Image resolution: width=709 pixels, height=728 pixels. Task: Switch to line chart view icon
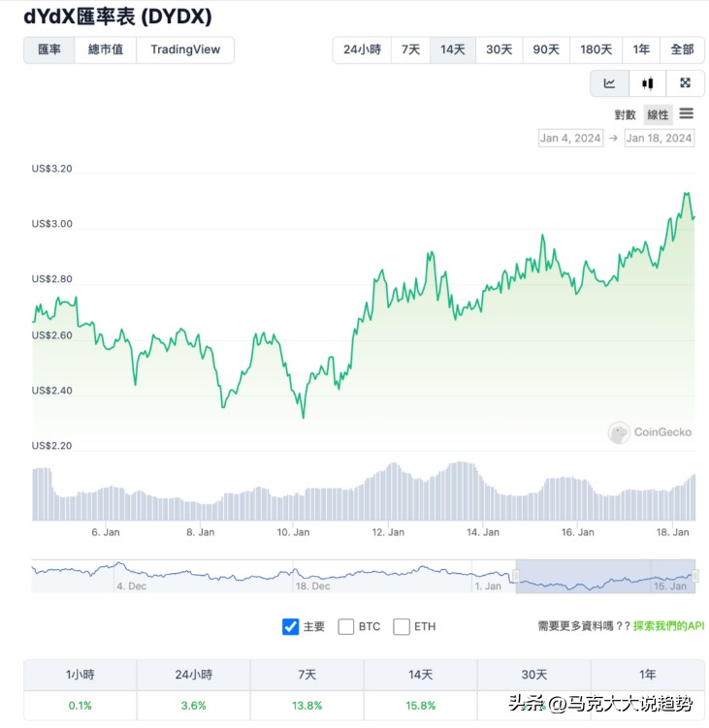[x=609, y=83]
